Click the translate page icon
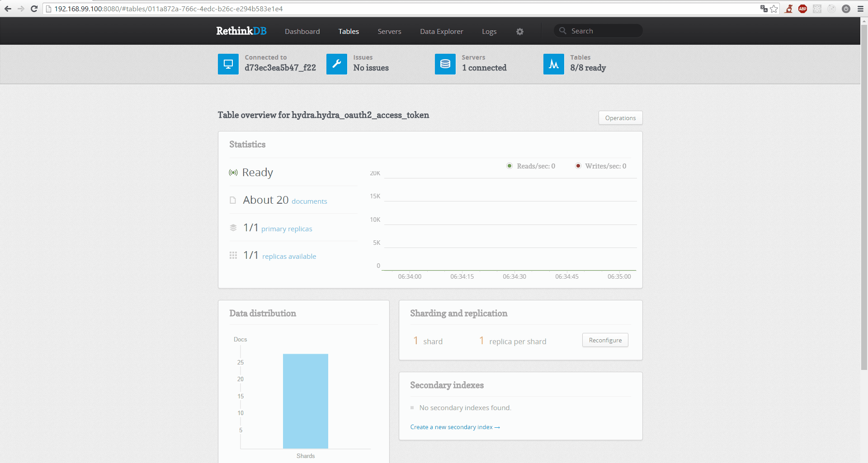This screenshot has width=868, height=463. [764, 9]
